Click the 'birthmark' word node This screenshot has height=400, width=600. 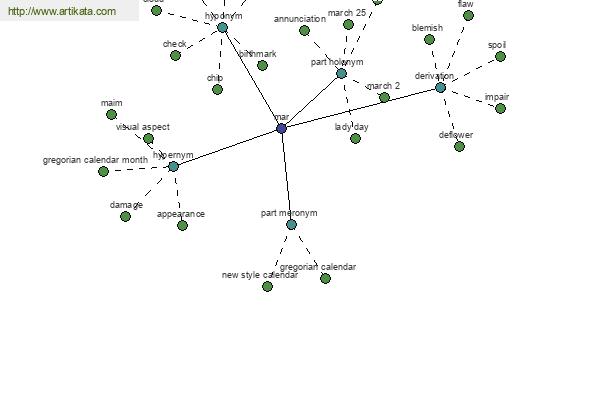click(262, 65)
